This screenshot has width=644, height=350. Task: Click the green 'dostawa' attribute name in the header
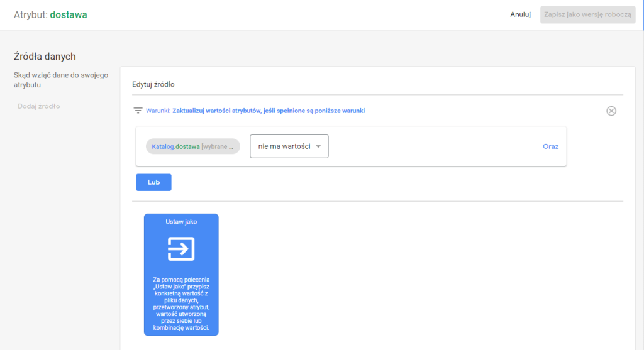[68, 15]
